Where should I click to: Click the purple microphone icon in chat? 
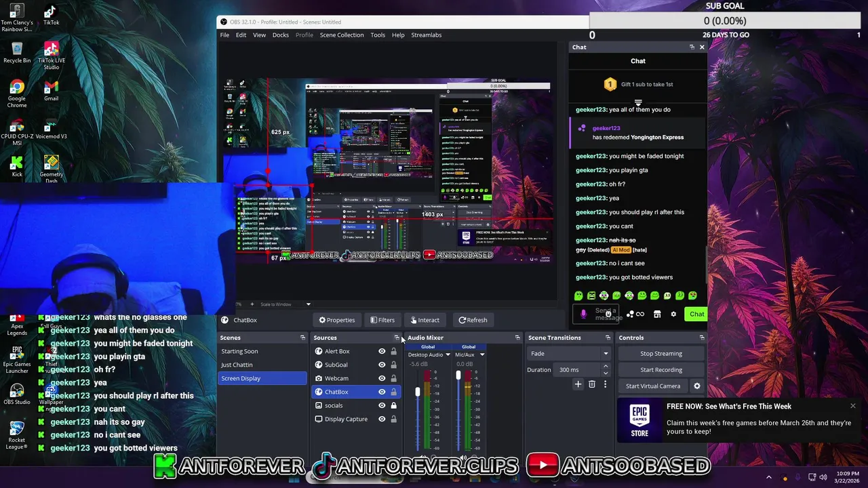(x=583, y=314)
